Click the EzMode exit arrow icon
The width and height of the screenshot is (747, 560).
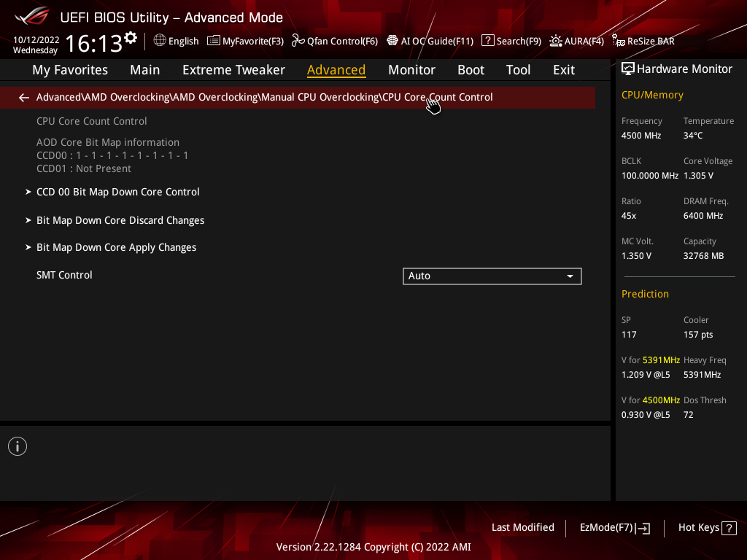pyautogui.click(x=643, y=528)
